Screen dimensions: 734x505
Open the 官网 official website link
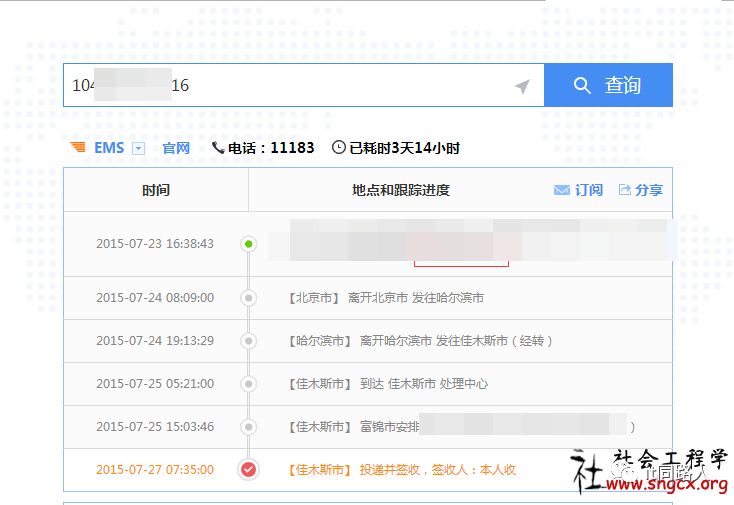[x=176, y=148]
